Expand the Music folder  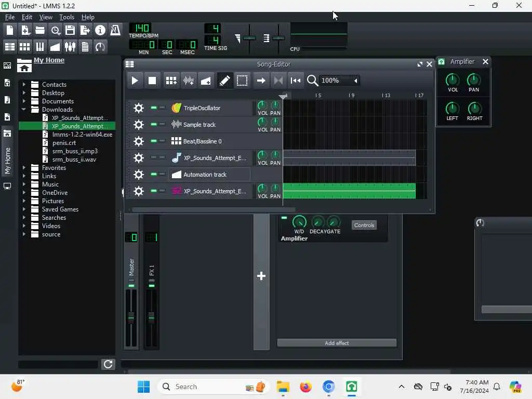(x=24, y=184)
